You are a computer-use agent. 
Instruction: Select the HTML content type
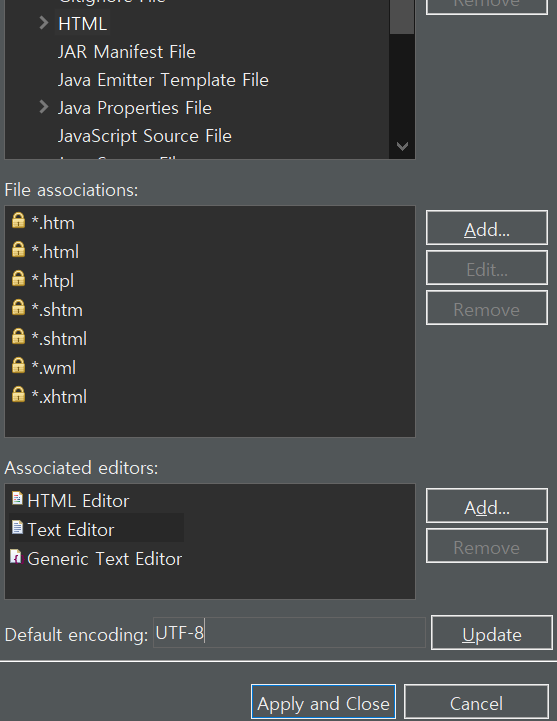[83, 24]
